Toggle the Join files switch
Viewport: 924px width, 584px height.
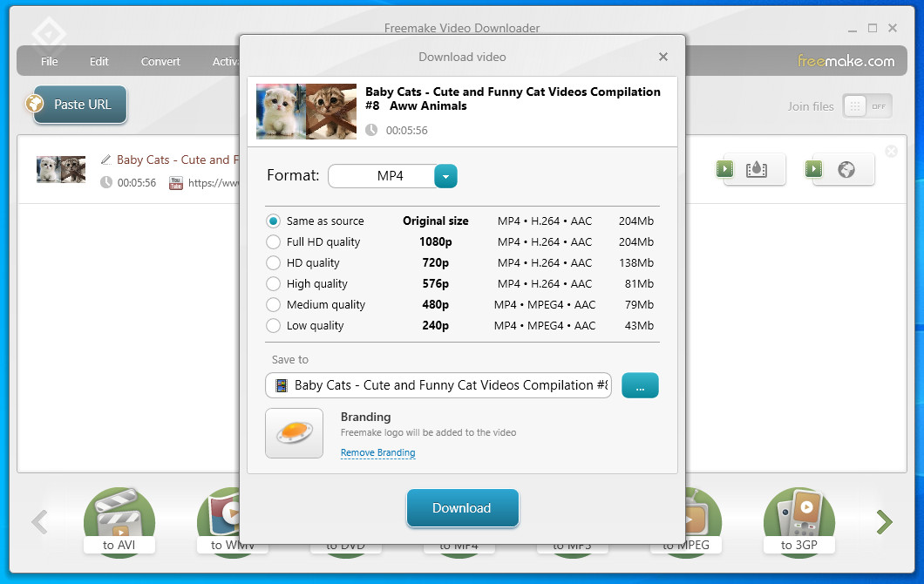[866, 106]
